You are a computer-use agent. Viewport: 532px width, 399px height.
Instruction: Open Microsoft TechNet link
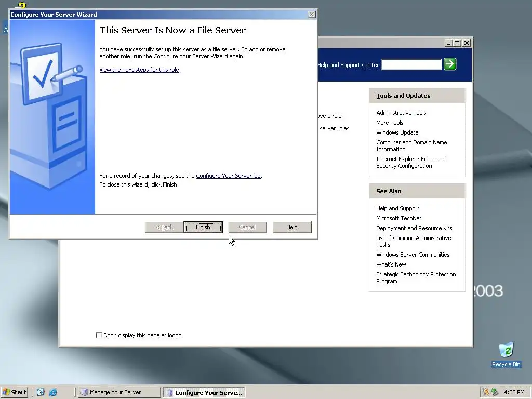point(398,218)
